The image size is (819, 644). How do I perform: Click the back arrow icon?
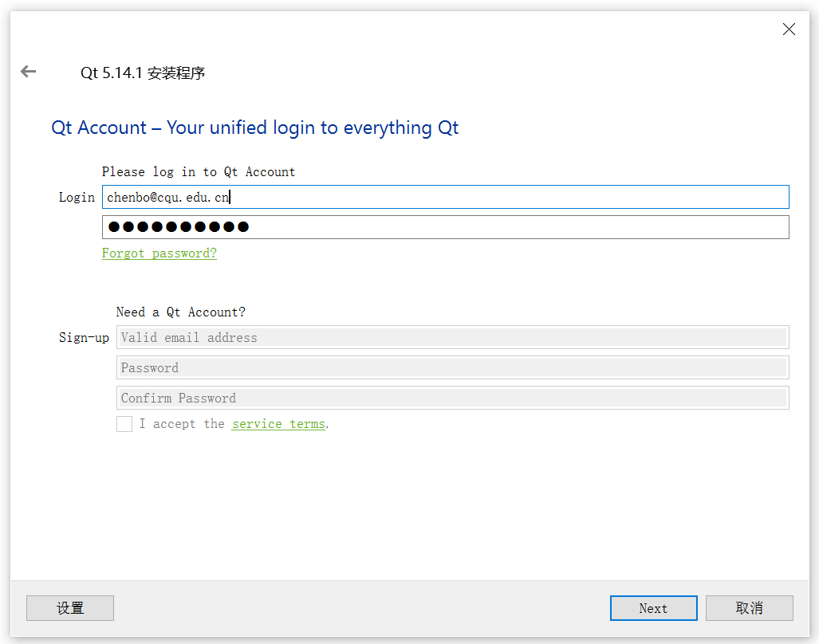point(29,72)
